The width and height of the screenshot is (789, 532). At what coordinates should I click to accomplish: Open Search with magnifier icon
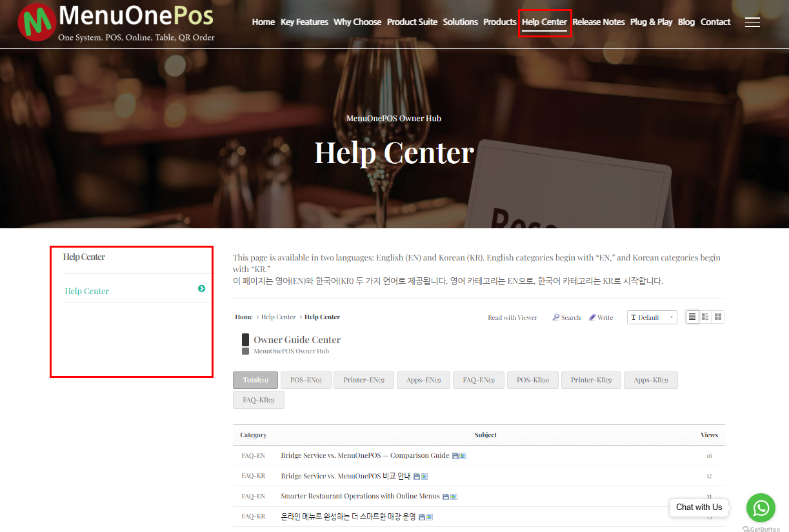click(x=566, y=317)
